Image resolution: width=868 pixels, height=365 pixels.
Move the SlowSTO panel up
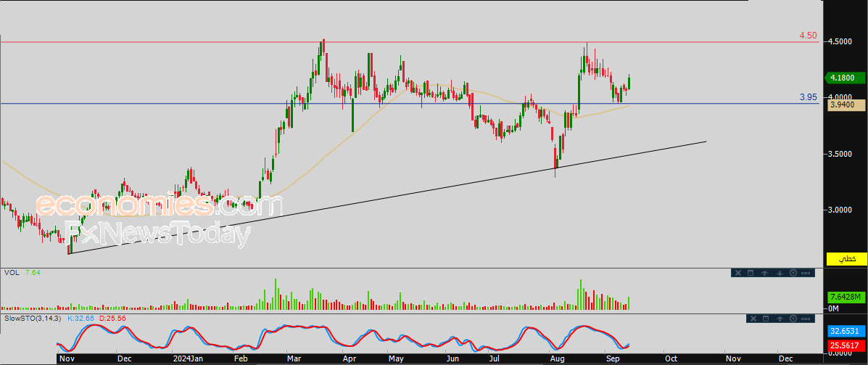click(780, 319)
